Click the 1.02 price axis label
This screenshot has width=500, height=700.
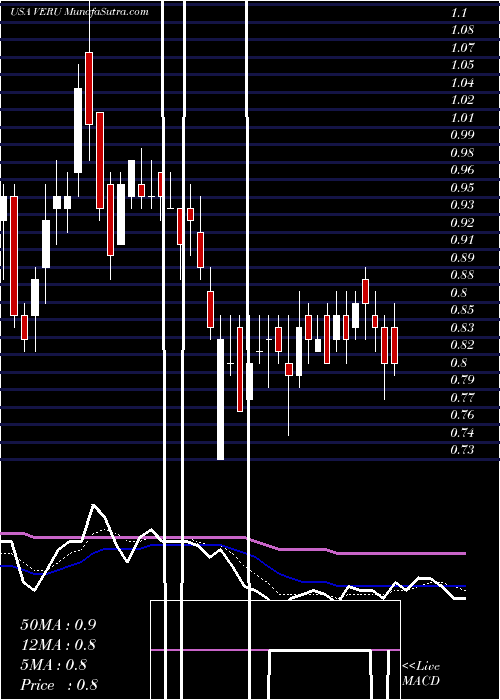(462, 100)
